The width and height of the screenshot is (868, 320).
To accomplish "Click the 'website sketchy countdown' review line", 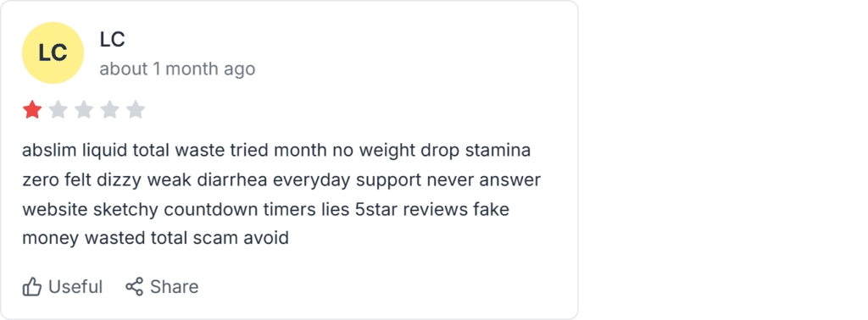I will (x=265, y=209).
